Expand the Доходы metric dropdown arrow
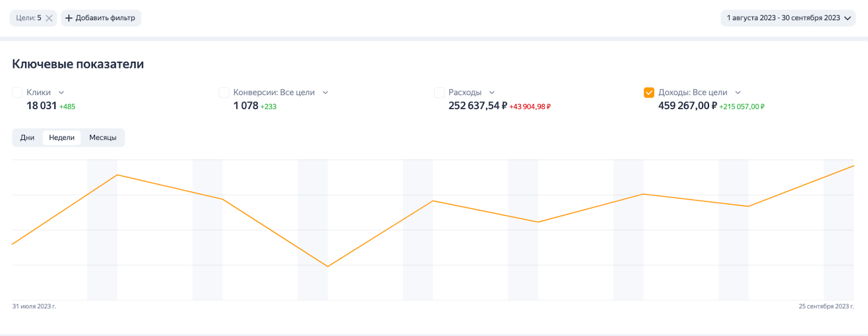 coord(738,93)
